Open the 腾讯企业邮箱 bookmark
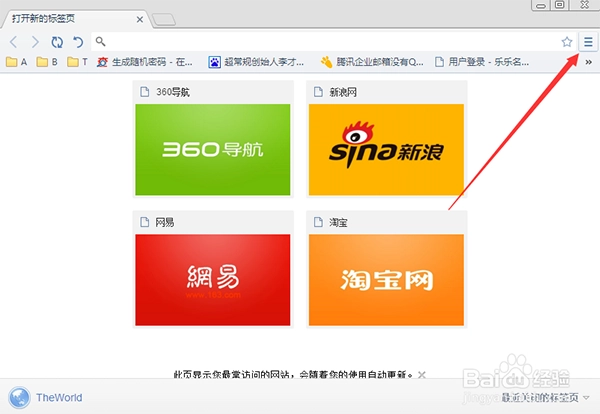This screenshot has width=600, height=414. point(371,62)
